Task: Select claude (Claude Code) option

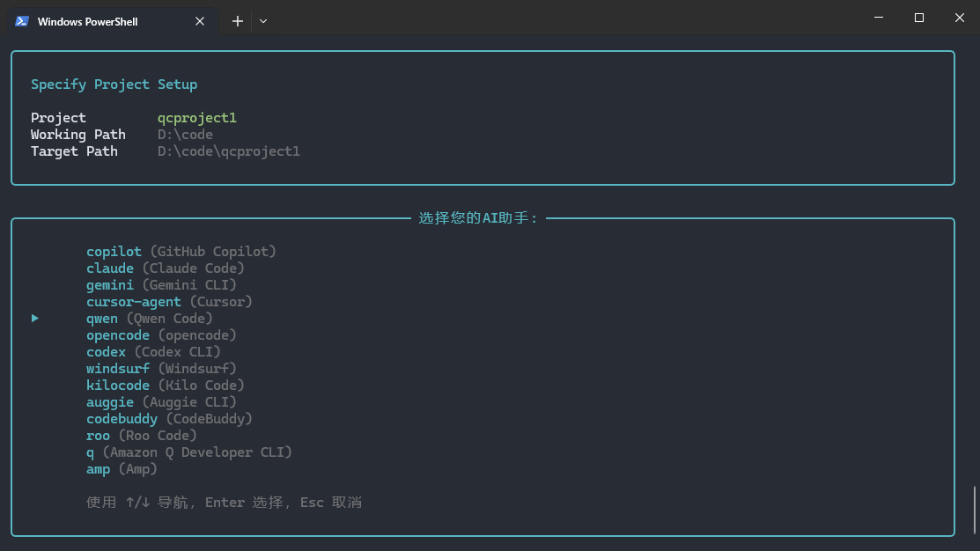Action: point(110,268)
